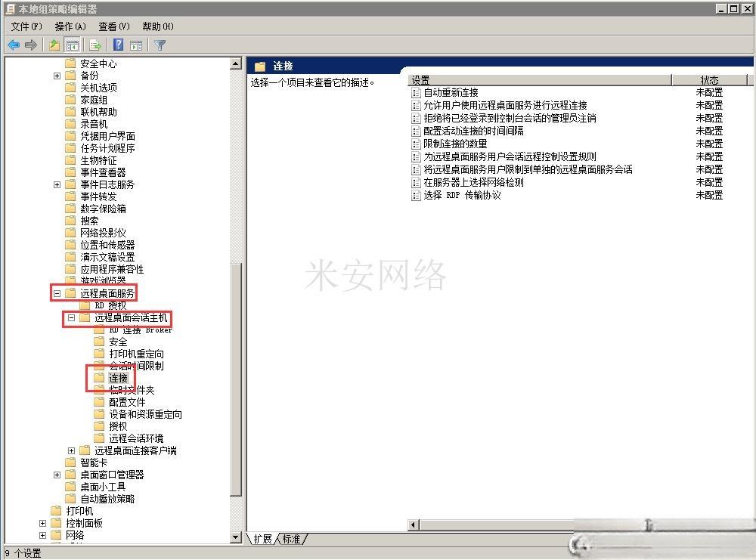
Task: Sort by the 状态 column header
Action: (x=709, y=80)
